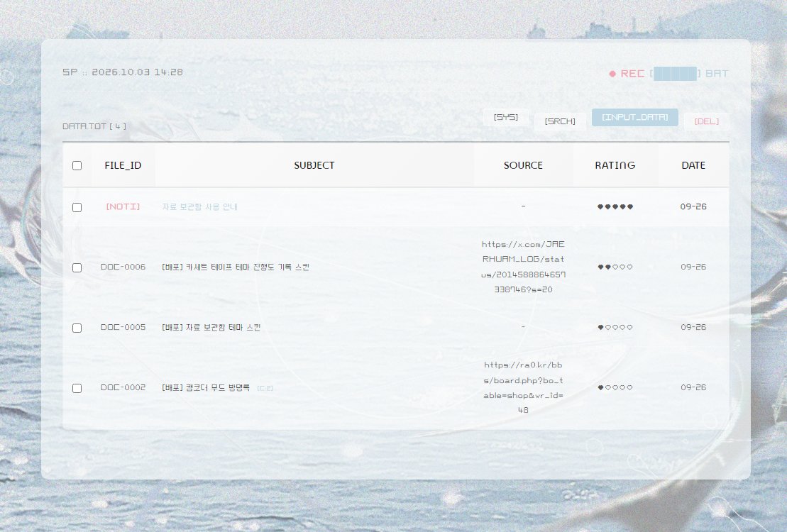Tick the checkbox for the [NOTI] row
Image resolution: width=787 pixels, height=532 pixels.
point(77,207)
